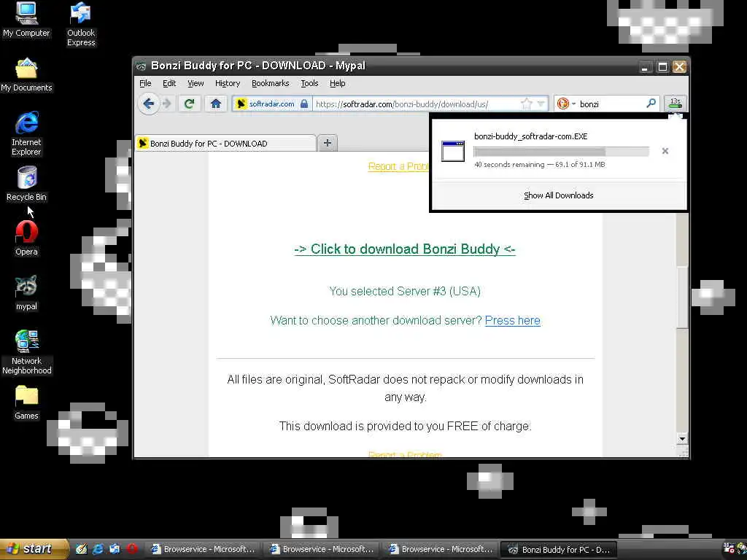Launch Outlook Express from quick launch

click(x=115, y=549)
